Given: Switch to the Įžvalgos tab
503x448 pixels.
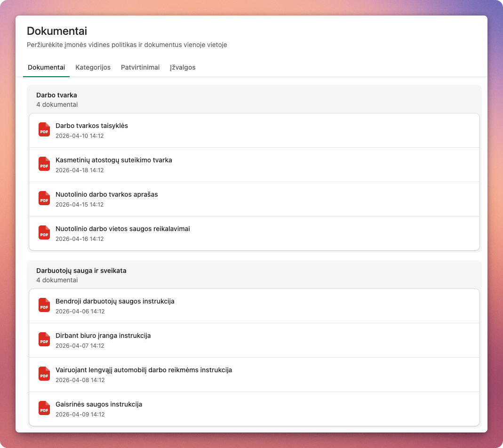Looking at the screenshot, I should pyautogui.click(x=183, y=67).
